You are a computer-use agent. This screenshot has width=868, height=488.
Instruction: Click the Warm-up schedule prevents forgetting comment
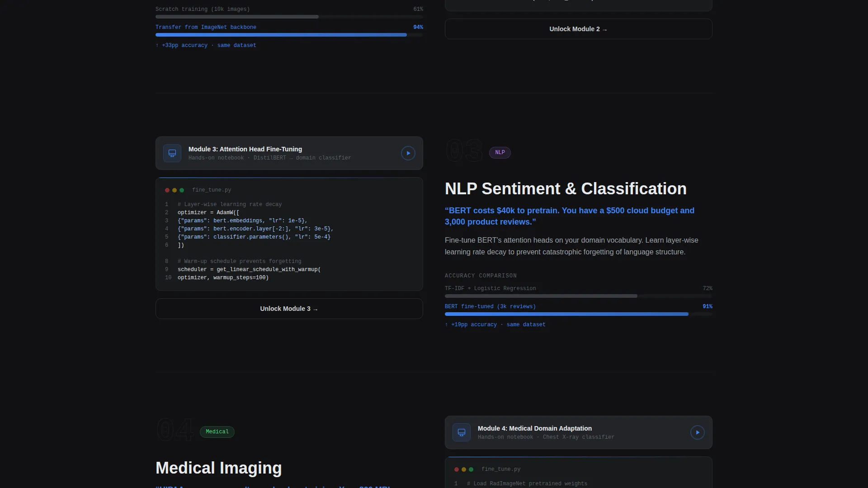coord(239,262)
